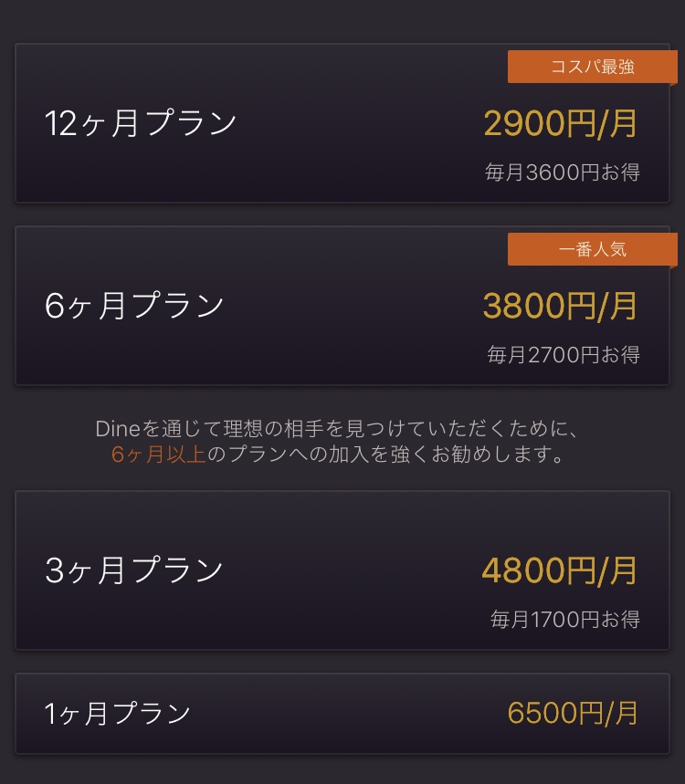Screen dimensions: 685x784
Task: Tap the 毎月3600円お得 savings text
Action: point(563,172)
